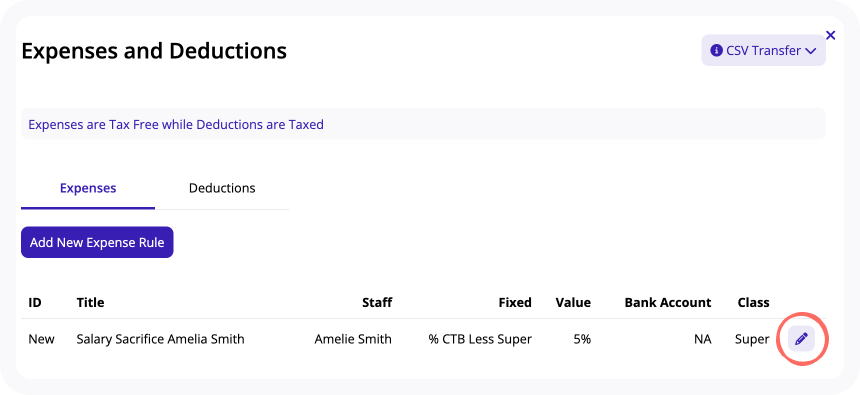Close the Expenses and Deductions dialog
The height and width of the screenshot is (395, 860).
[x=830, y=36]
